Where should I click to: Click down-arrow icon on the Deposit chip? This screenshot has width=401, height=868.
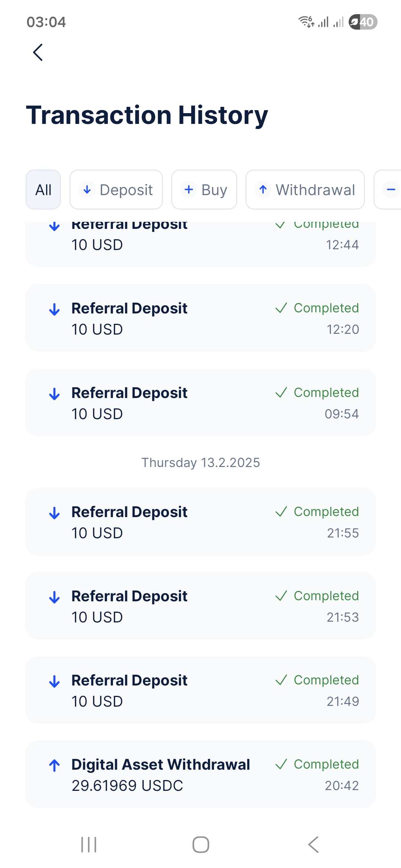(87, 190)
